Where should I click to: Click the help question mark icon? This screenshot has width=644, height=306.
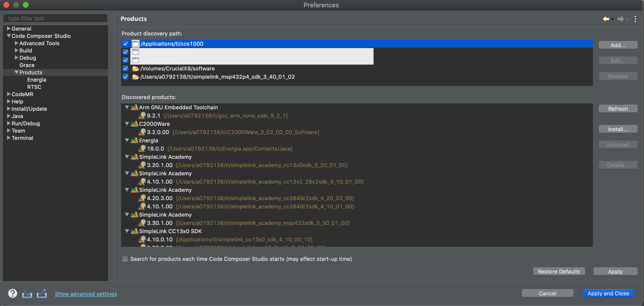point(12,293)
